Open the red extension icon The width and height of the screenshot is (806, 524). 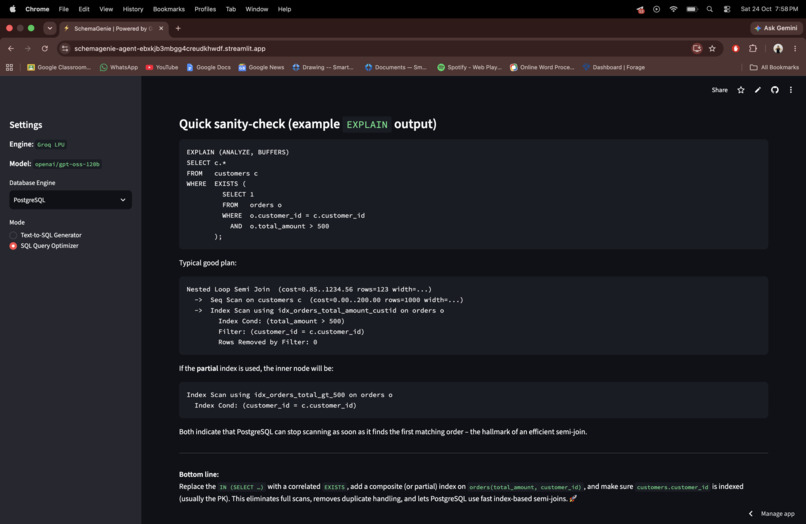point(736,48)
